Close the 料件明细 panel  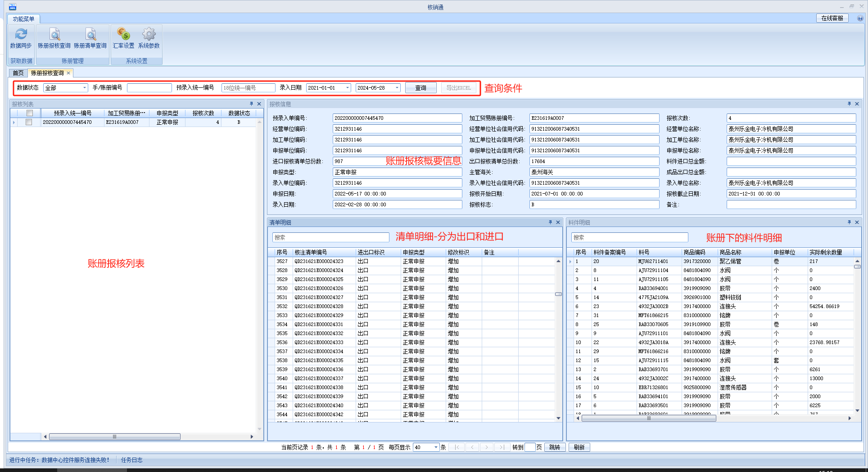[857, 222]
